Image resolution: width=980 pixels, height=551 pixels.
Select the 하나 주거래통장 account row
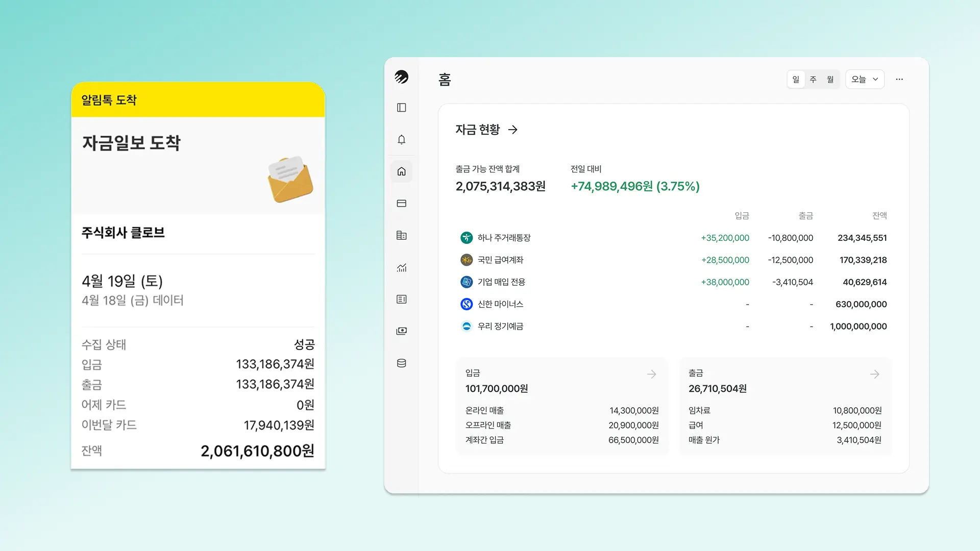504,238
